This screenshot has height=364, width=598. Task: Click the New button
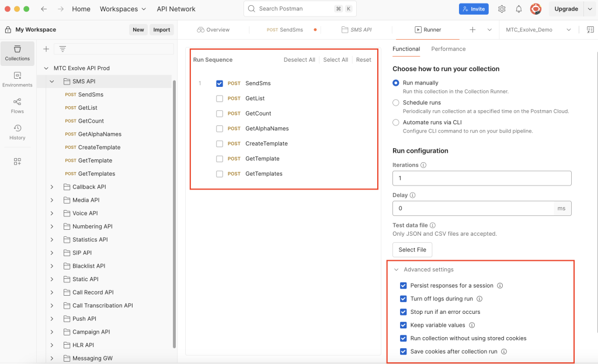[138, 30]
